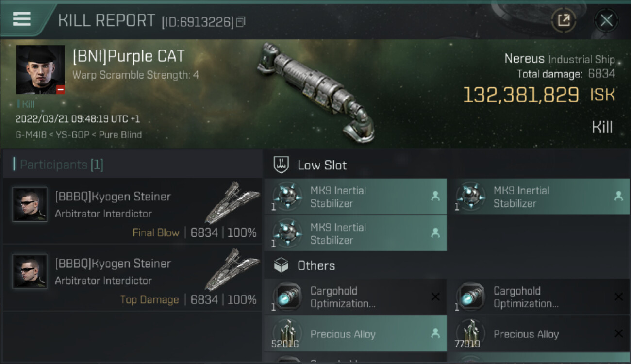Open Purple CAT's pilot portrait
This screenshot has width=631, height=364.
[x=40, y=70]
